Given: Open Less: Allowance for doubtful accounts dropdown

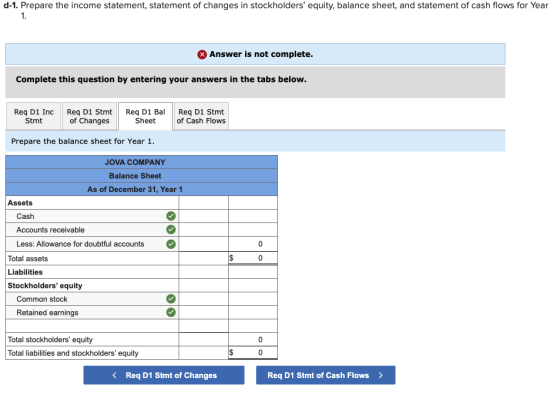Looking at the screenshot, I should click(x=92, y=244).
